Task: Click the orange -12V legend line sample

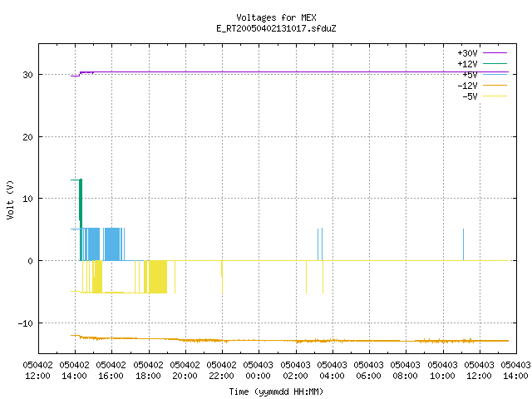Action: tap(495, 85)
